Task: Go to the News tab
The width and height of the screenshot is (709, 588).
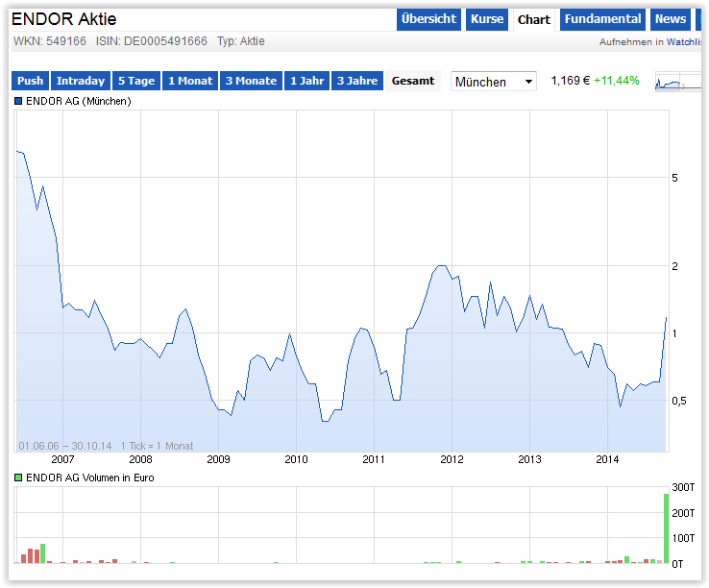Action: (671, 19)
